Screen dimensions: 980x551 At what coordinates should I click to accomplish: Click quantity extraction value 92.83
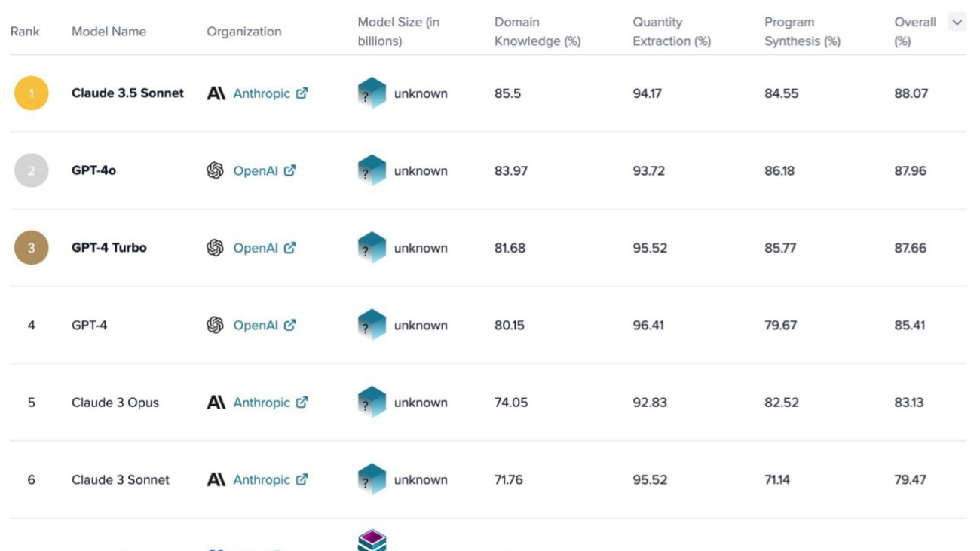pyautogui.click(x=650, y=403)
